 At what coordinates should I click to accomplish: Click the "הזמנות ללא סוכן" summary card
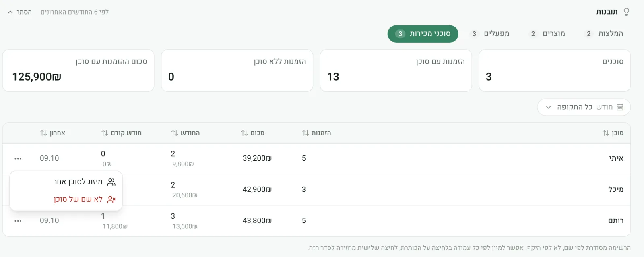coord(237,70)
